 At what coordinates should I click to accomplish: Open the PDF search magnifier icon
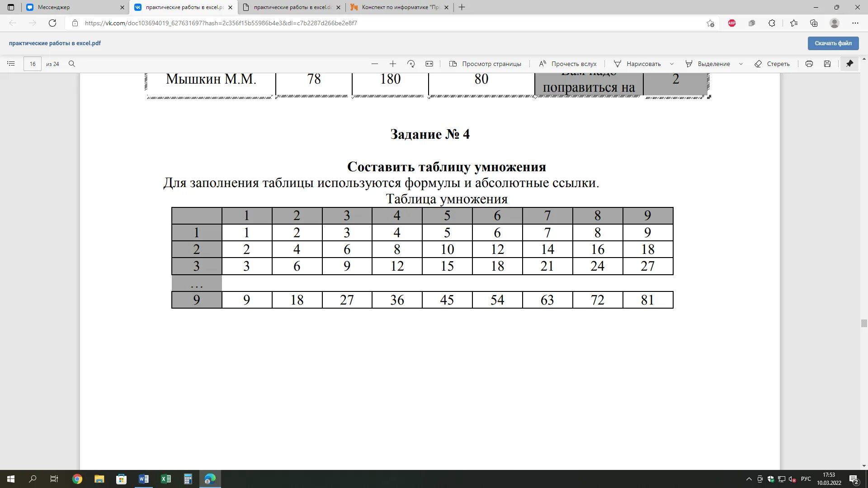(72, 64)
